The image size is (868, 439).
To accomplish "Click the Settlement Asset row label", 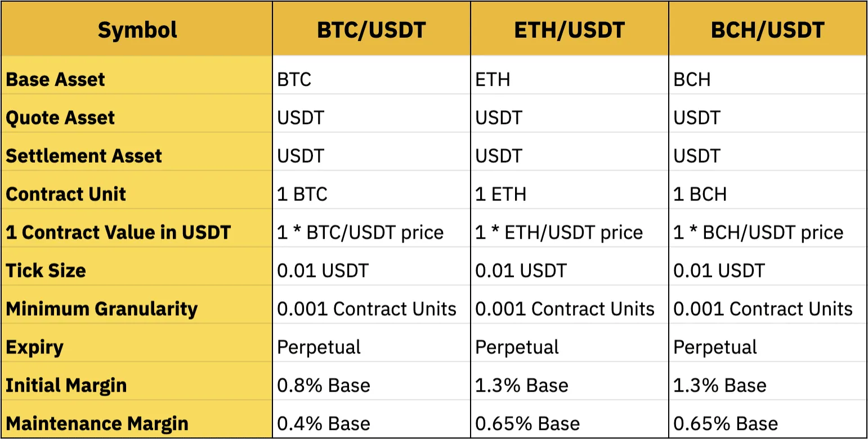I will point(84,156).
